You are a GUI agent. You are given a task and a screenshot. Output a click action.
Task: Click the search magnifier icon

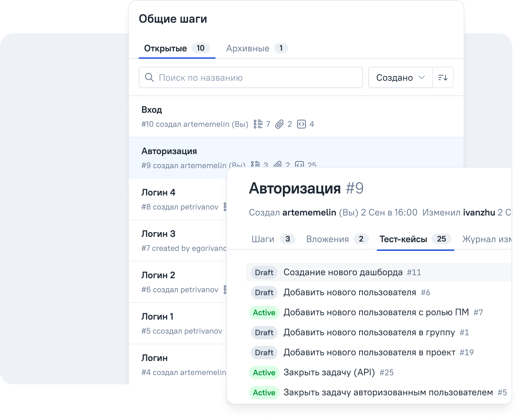tap(149, 77)
